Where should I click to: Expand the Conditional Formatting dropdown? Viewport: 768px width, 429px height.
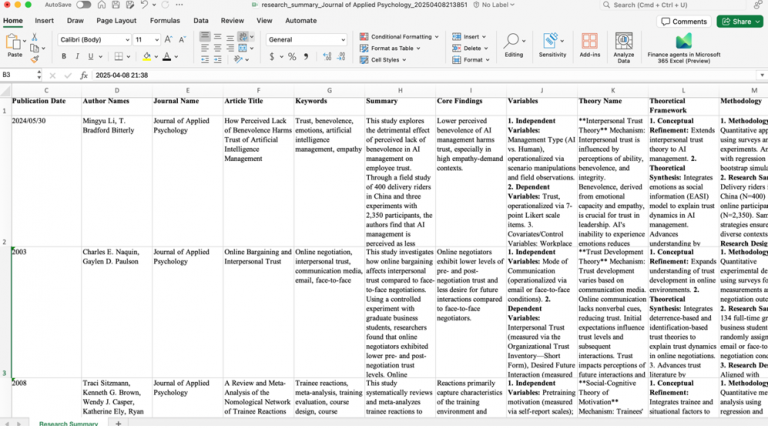click(x=400, y=37)
